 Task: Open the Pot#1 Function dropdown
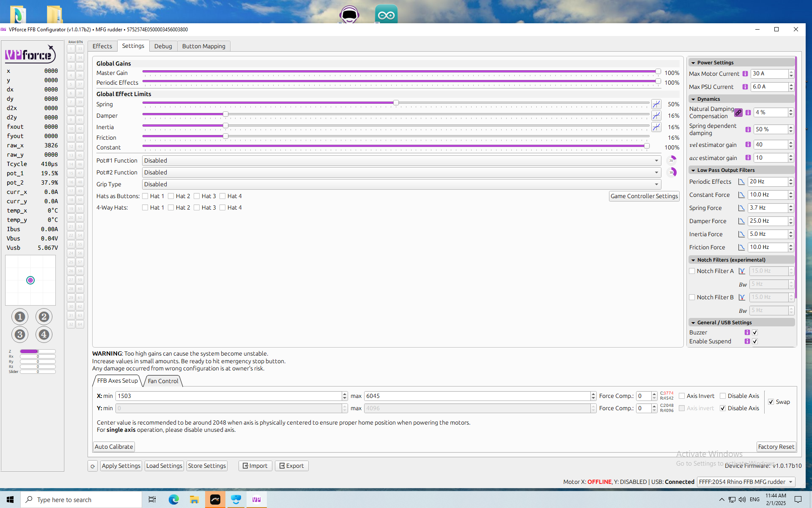point(401,160)
